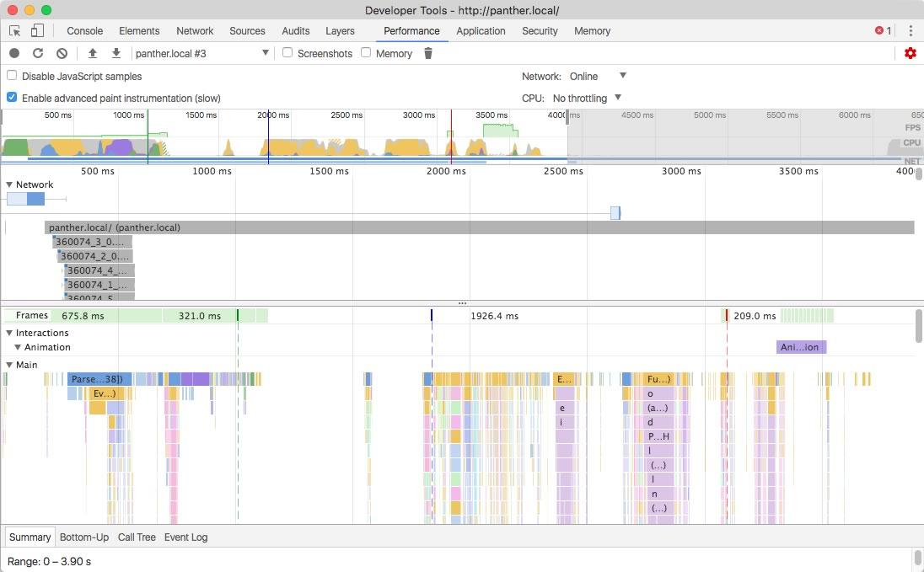Click the reload and profile icon

point(38,53)
